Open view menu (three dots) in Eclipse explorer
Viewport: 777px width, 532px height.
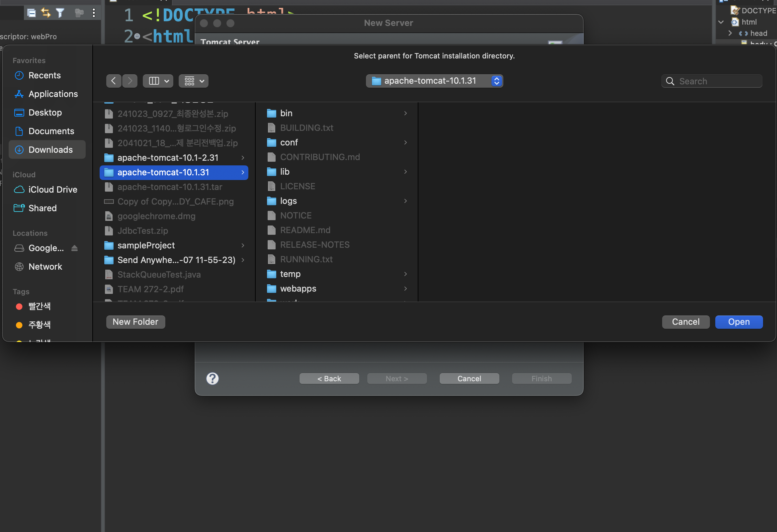94,13
